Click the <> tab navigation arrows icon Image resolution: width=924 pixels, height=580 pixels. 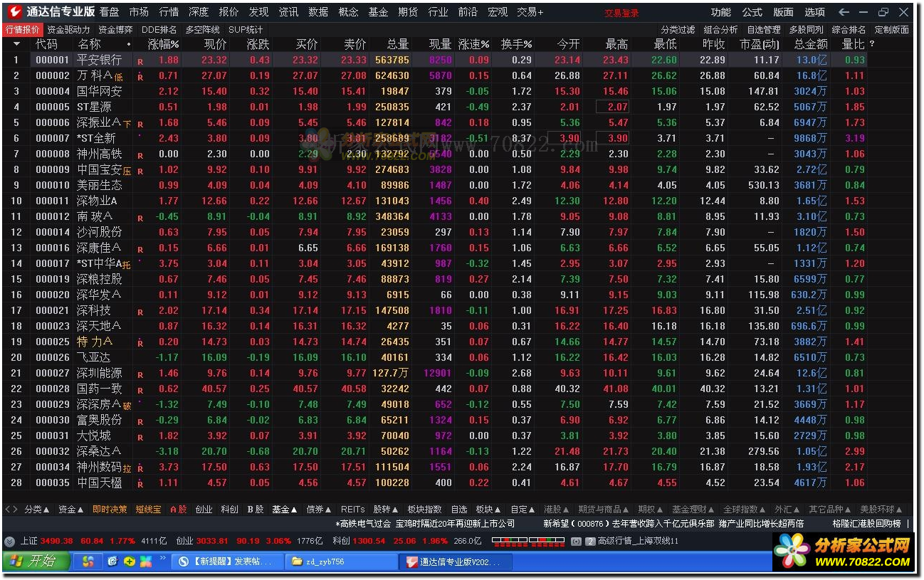tap(11, 510)
